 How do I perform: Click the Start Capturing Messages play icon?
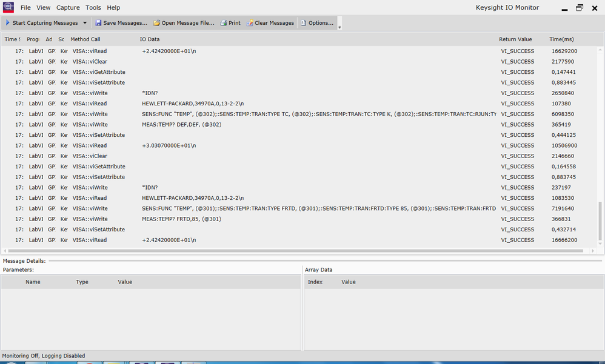tap(7, 23)
